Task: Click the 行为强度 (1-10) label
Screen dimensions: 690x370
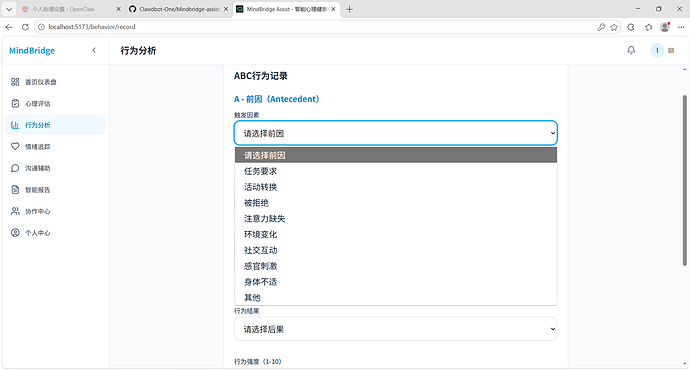Action: 258,362
